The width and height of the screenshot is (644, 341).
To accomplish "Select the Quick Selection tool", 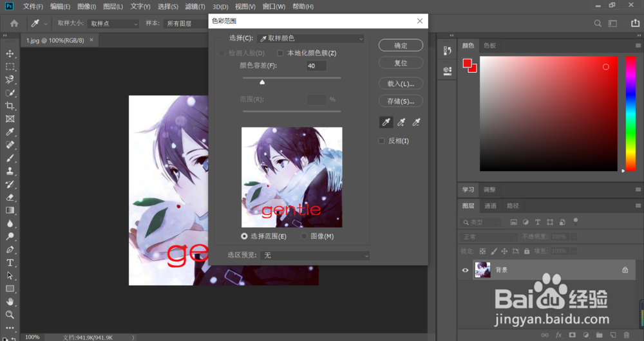I will click(x=10, y=93).
